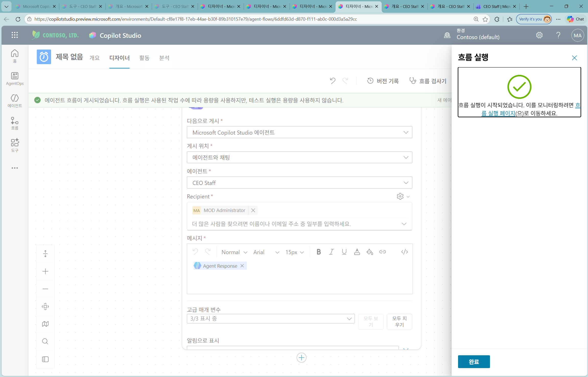Open the help question mark
Screen dimensions: 588x377
[558, 35]
